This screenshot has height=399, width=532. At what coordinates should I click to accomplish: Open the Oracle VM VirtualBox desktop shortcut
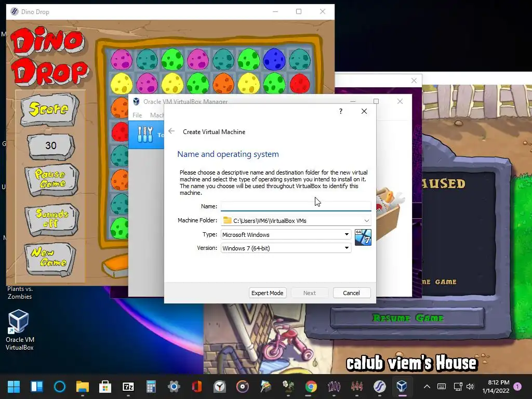coord(19,330)
